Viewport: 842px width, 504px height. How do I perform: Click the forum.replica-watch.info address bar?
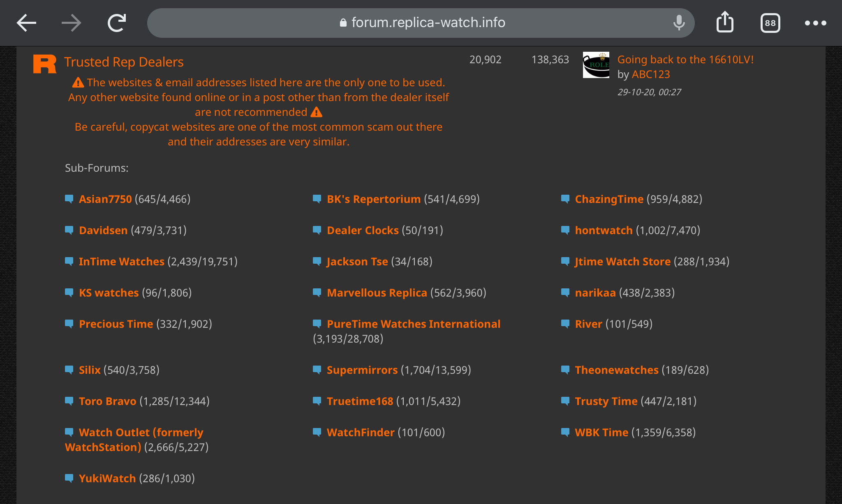coord(421,23)
